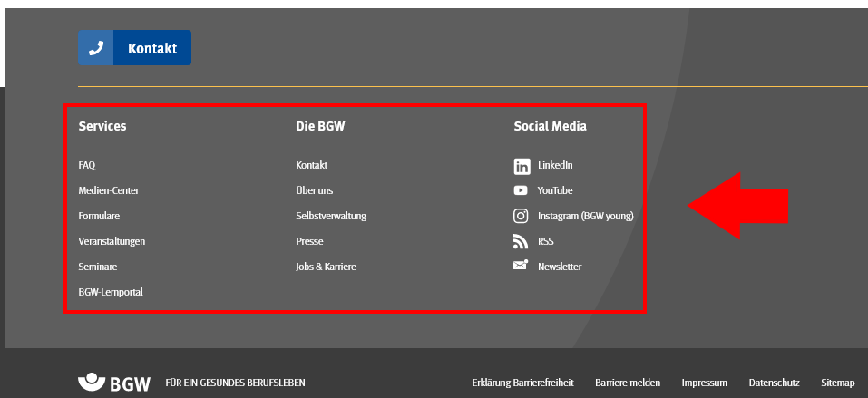Open the blue Kontakt button
868x398 pixels.
coord(134,48)
